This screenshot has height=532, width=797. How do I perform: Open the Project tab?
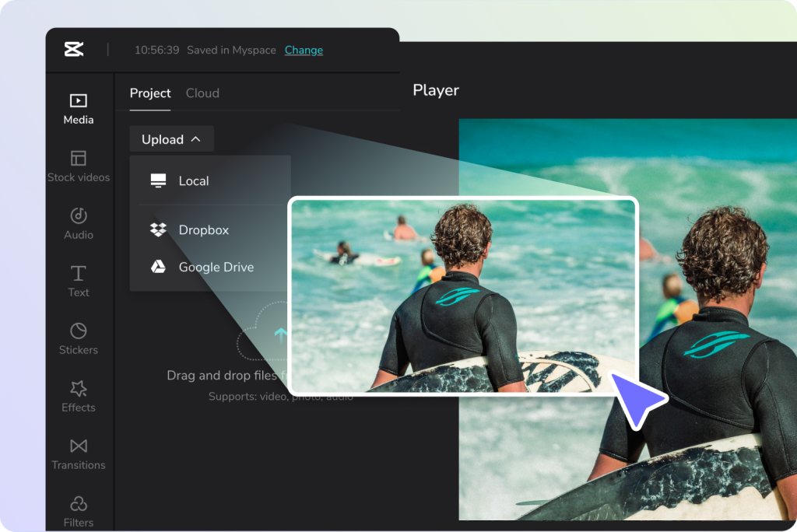[x=149, y=93]
